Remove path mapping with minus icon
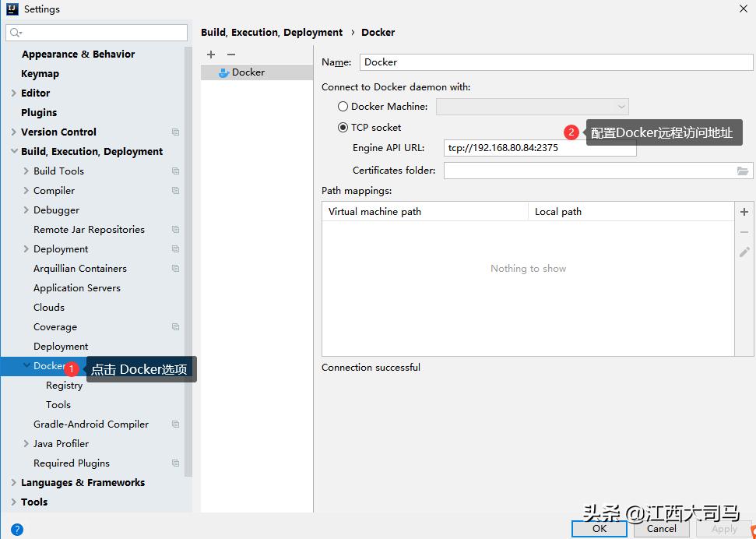756x539 pixels. point(744,232)
